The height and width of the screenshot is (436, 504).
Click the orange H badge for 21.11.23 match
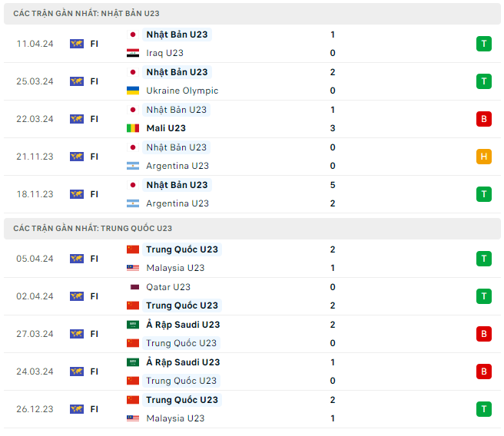pyautogui.click(x=483, y=157)
